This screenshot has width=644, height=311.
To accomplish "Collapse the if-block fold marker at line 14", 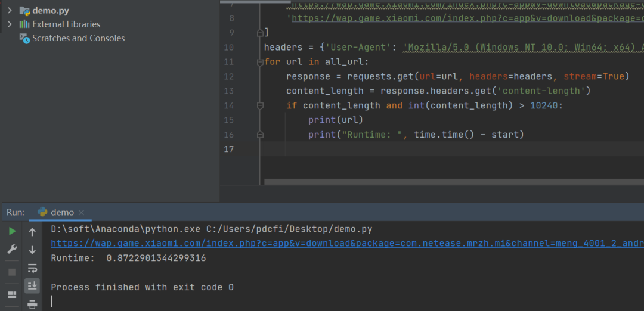I will [x=259, y=106].
